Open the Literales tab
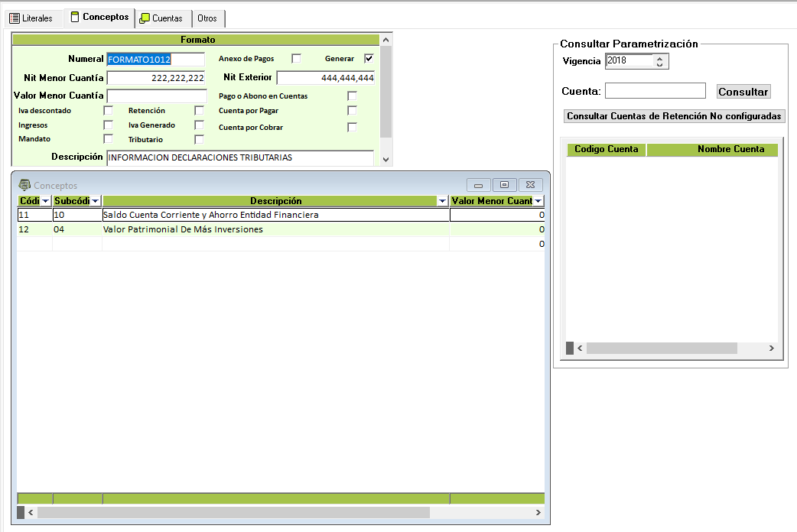The height and width of the screenshot is (532, 797). click(x=31, y=18)
